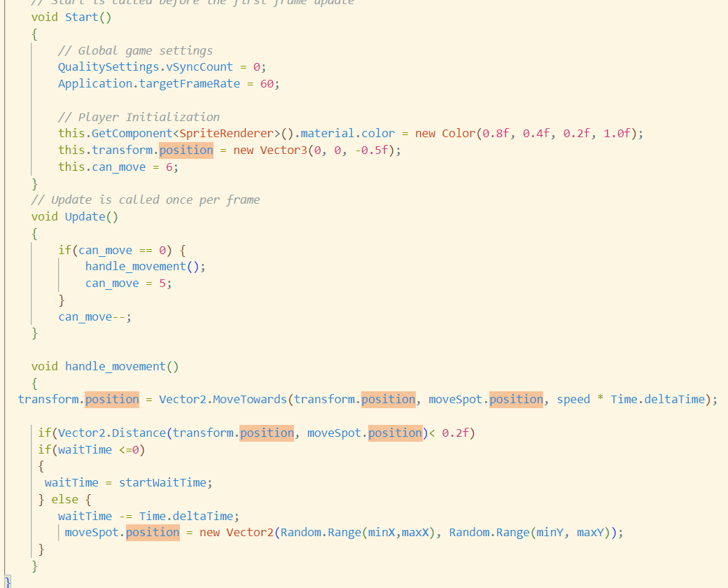Viewport: 728px width, 588px height.
Task: Click the can_move variable in the if condition
Action: tap(105, 250)
